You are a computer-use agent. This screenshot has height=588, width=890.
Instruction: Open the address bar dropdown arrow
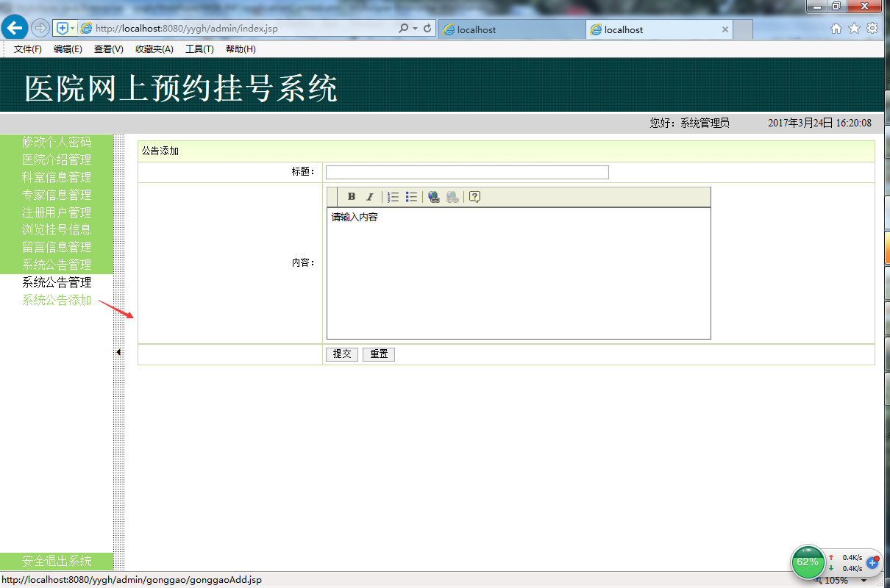(x=415, y=28)
